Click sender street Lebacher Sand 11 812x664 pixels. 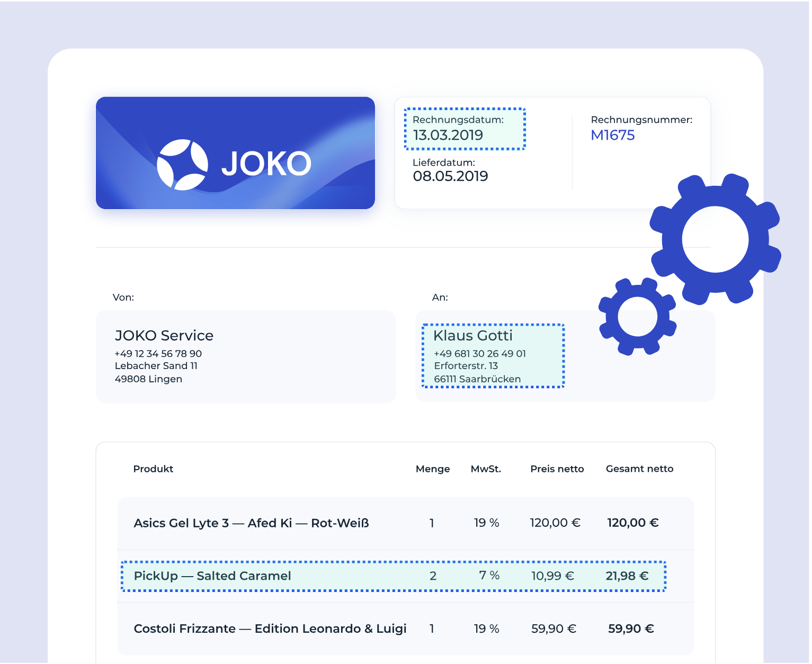156,366
